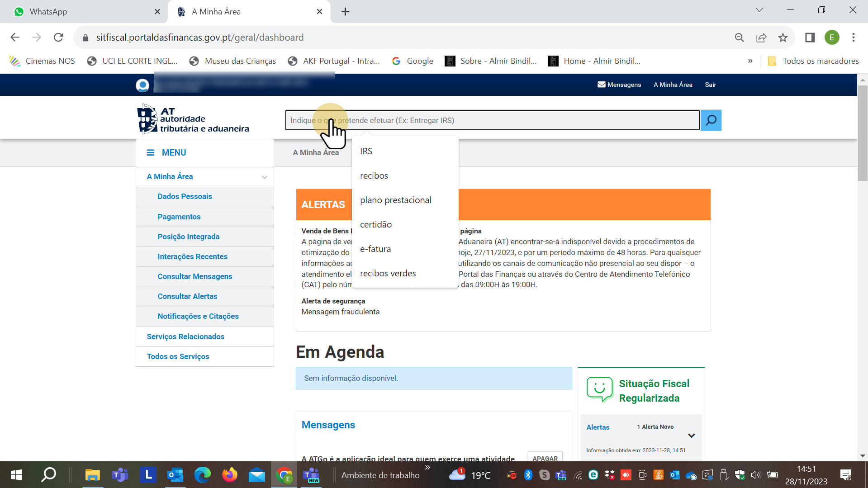Choose 'plano prestacional' suggestion

click(395, 200)
